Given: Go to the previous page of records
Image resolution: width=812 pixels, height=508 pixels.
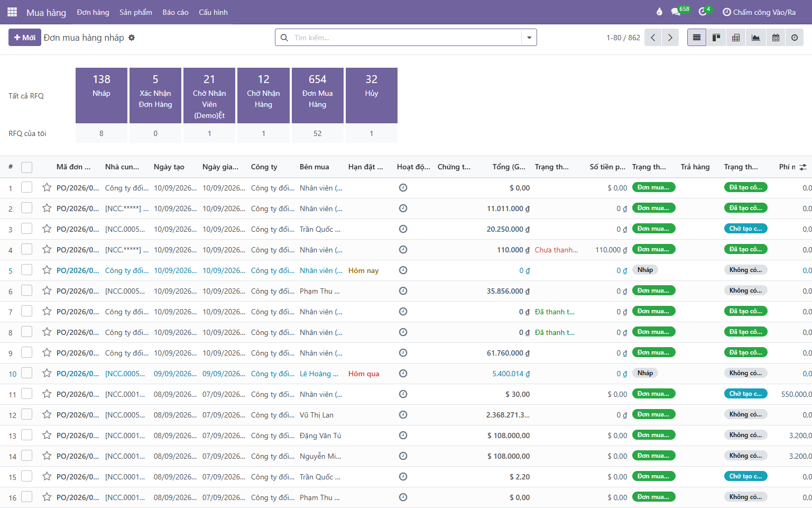Looking at the screenshot, I should click(x=653, y=38).
